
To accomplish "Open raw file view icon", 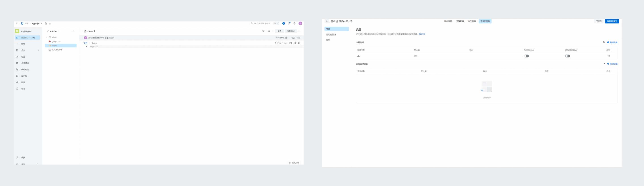I will (x=290, y=43).
